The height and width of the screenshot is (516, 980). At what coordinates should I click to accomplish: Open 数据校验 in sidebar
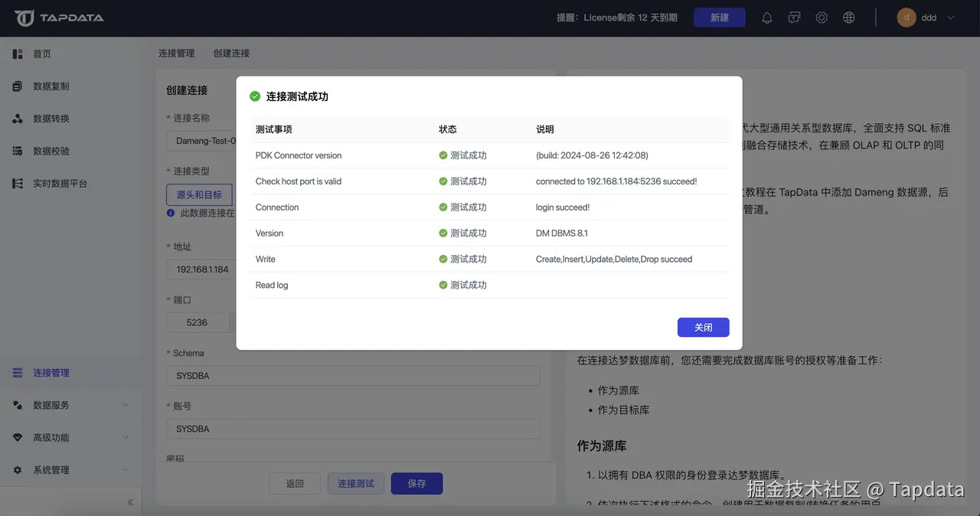[51, 151]
